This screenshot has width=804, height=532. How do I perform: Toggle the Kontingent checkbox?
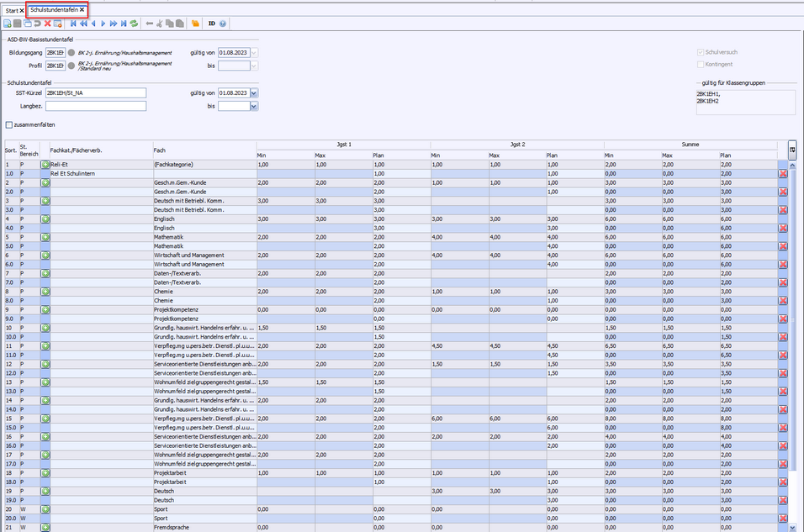pyautogui.click(x=701, y=65)
